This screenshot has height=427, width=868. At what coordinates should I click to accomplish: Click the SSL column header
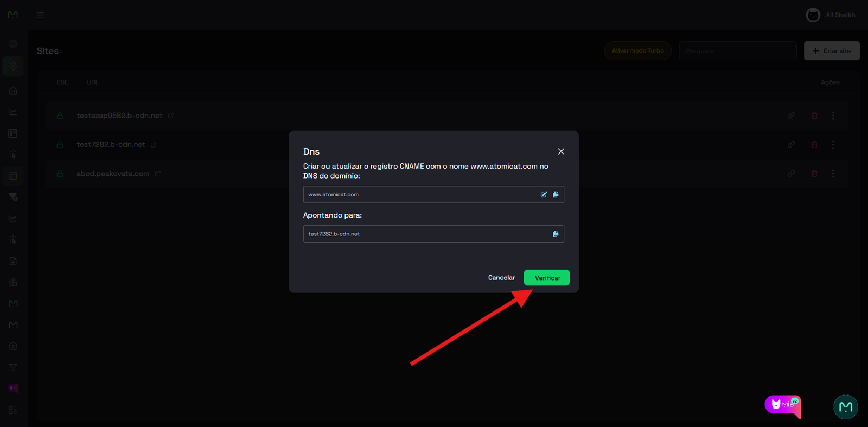[62, 82]
